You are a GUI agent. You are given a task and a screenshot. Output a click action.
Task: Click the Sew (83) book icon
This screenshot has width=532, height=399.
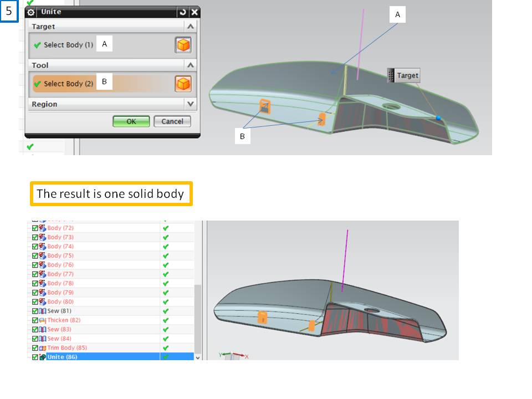click(x=43, y=329)
